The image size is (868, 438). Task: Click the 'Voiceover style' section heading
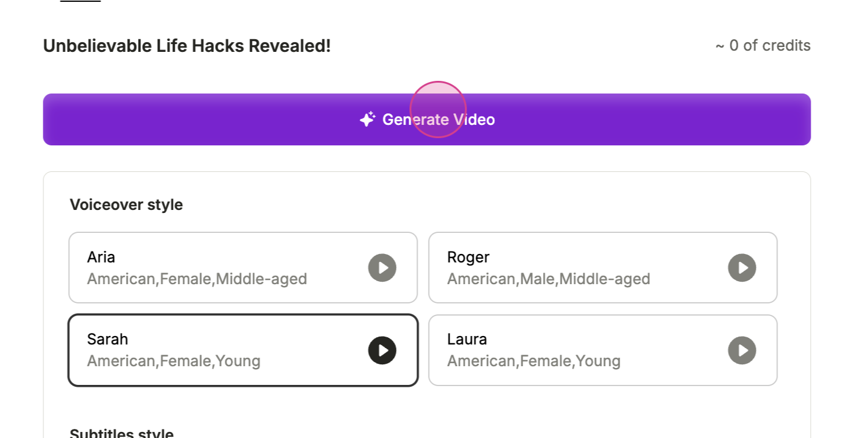[x=126, y=205]
